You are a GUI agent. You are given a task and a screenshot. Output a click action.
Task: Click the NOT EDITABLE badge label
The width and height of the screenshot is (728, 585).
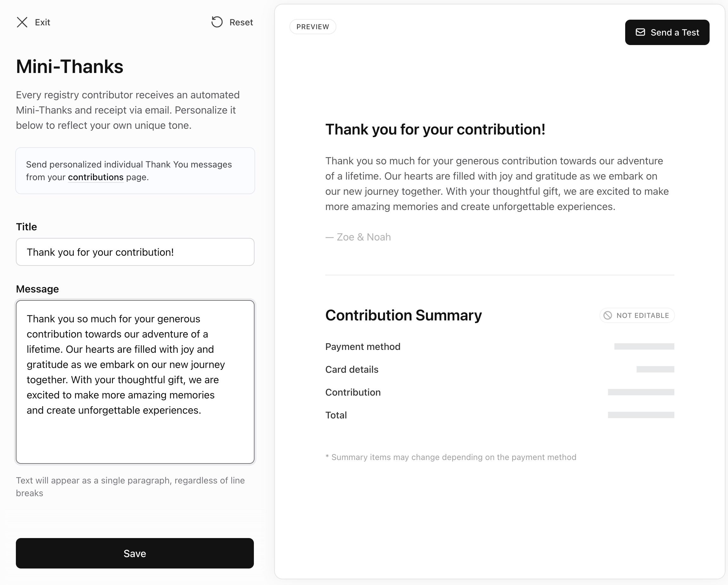pos(642,315)
